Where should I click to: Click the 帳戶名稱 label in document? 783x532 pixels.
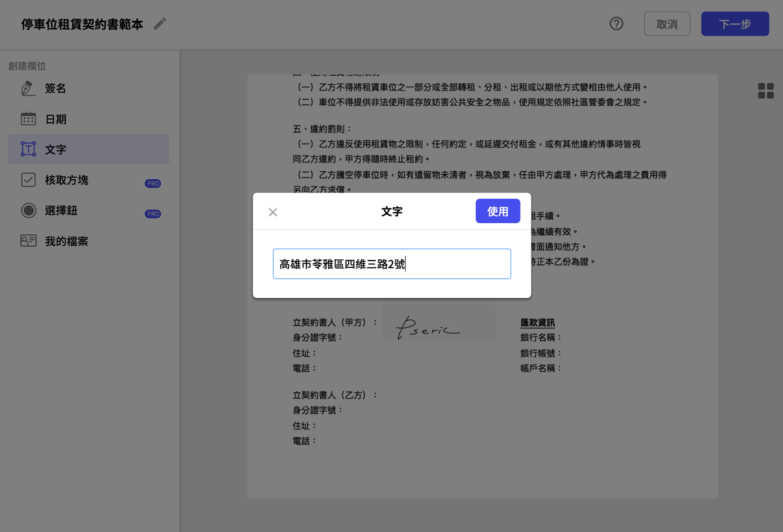[541, 368]
